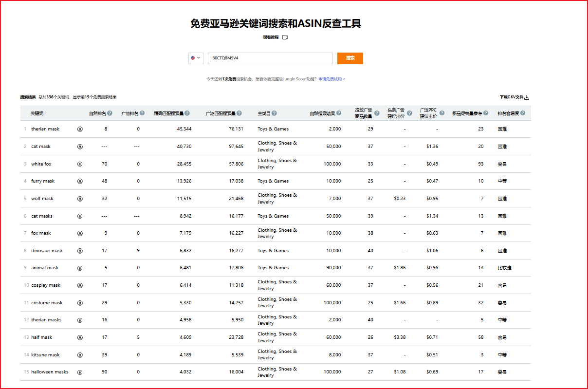The width and height of the screenshot is (588, 389).
Task: Click Amazon icon in the animal mask row
Action: point(80,268)
